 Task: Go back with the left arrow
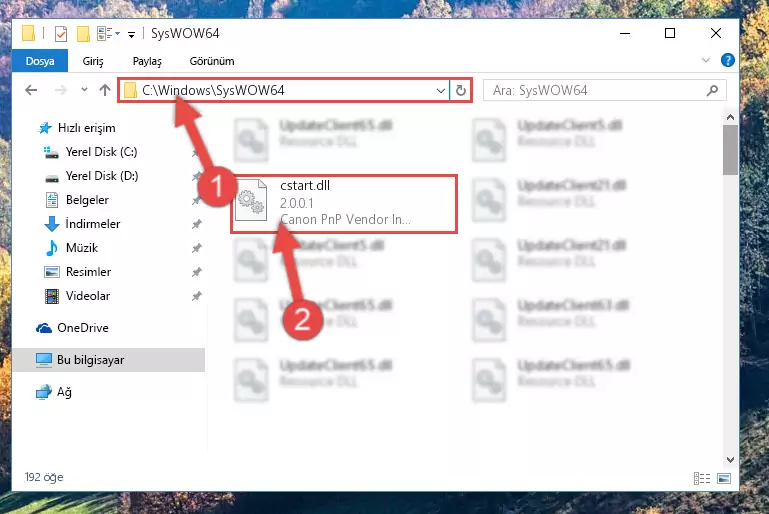pos(31,90)
